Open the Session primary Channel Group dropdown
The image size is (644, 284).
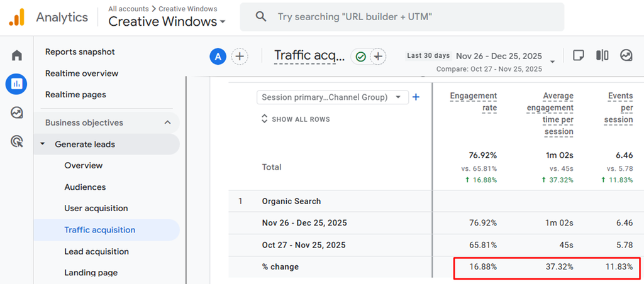click(x=333, y=97)
